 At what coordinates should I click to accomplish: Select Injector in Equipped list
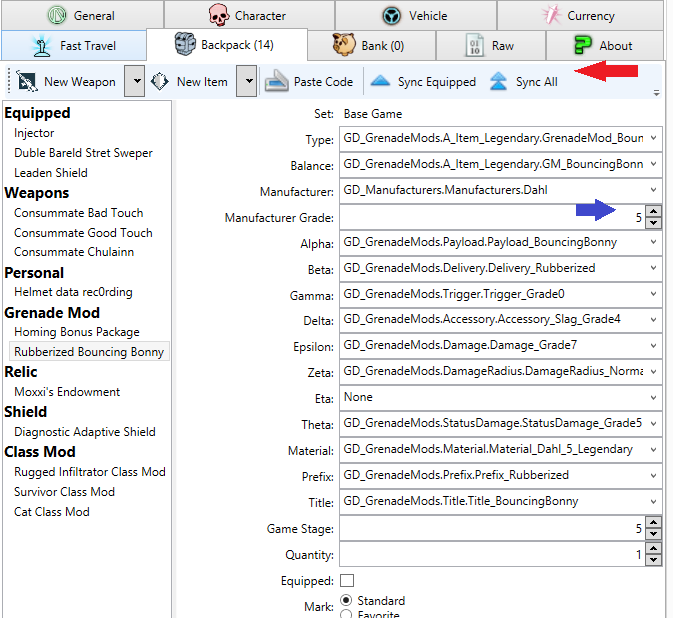pos(34,133)
